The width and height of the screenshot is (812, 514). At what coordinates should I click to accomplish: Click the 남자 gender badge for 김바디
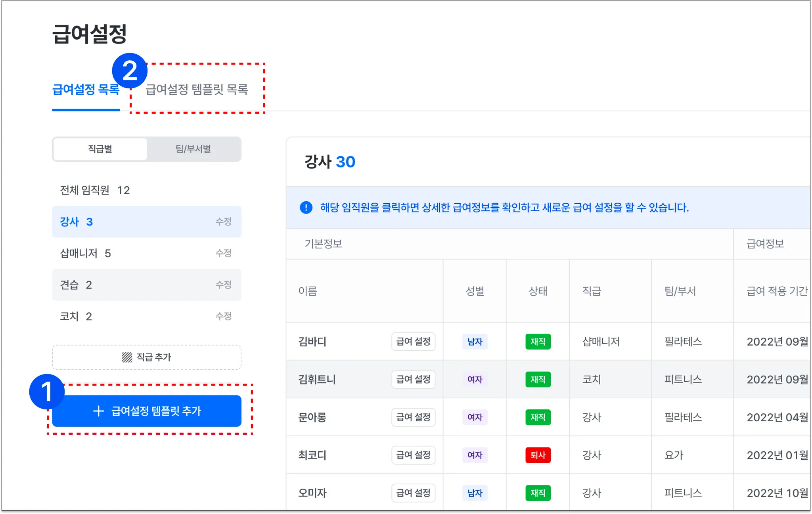click(x=475, y=342)
